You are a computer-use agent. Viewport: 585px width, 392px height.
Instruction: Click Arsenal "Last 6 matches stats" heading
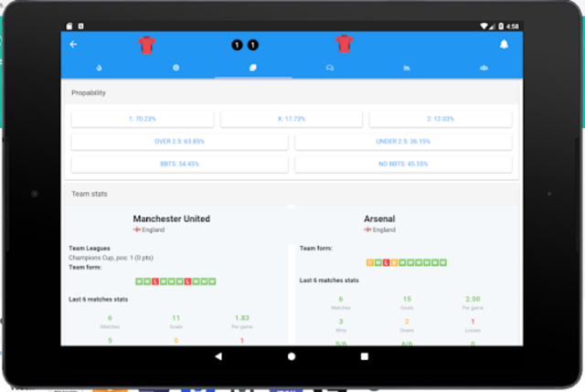tap(329, 281)
